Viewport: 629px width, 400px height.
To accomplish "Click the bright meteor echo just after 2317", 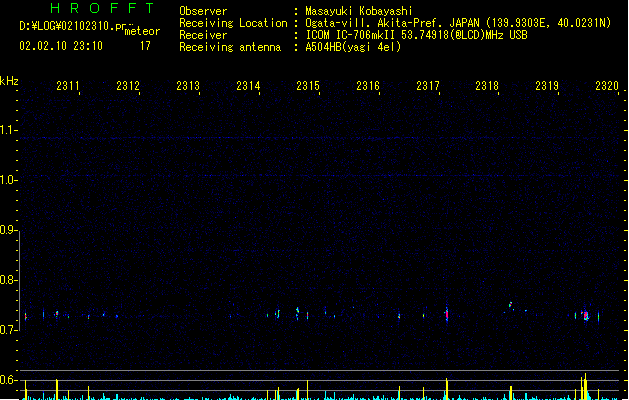I will pyautogui.click(x=446, y=314).
